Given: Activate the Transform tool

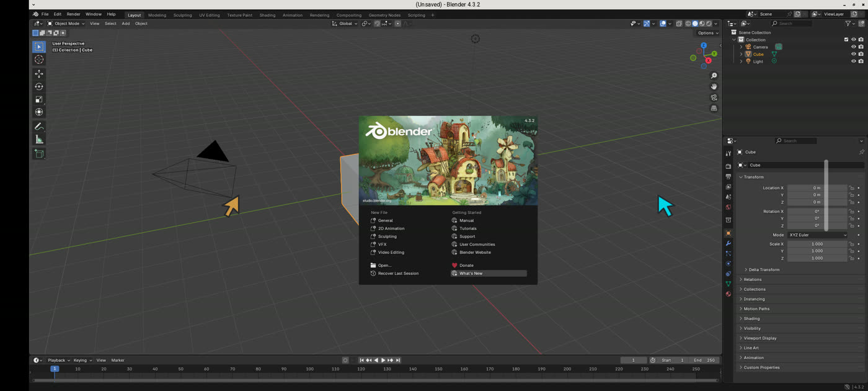Looking at the screenshot, I should click(39, 112).
